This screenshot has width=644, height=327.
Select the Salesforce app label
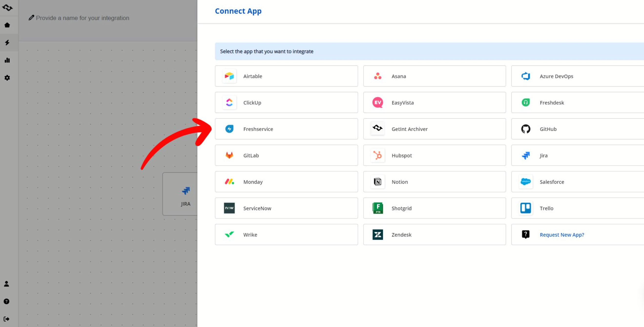coord(552,182)
